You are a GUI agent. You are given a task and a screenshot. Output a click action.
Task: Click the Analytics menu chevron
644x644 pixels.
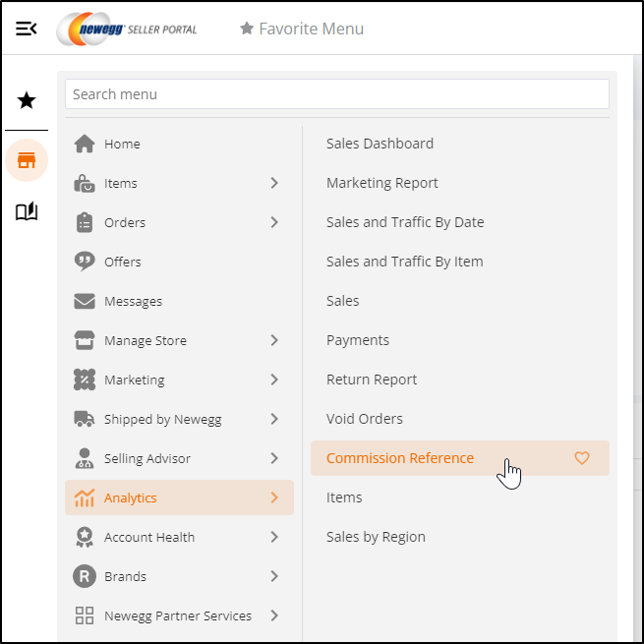(274, 498)
